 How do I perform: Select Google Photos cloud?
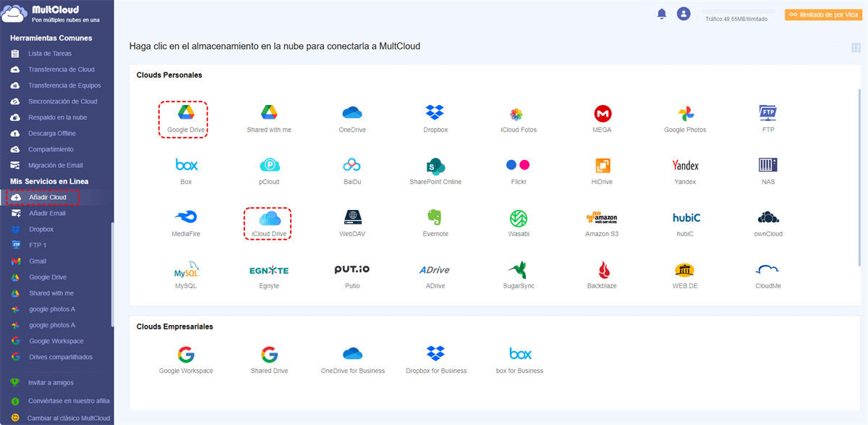(x=685, y=119)
